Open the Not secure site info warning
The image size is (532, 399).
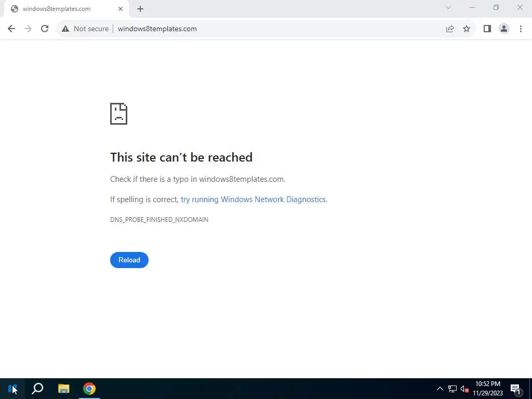click(x=85, y=29)
